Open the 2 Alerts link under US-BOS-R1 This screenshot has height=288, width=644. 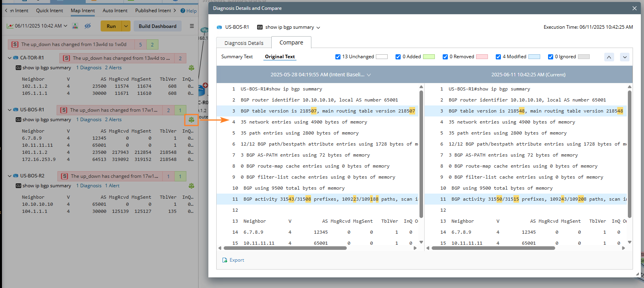point(113,120)
